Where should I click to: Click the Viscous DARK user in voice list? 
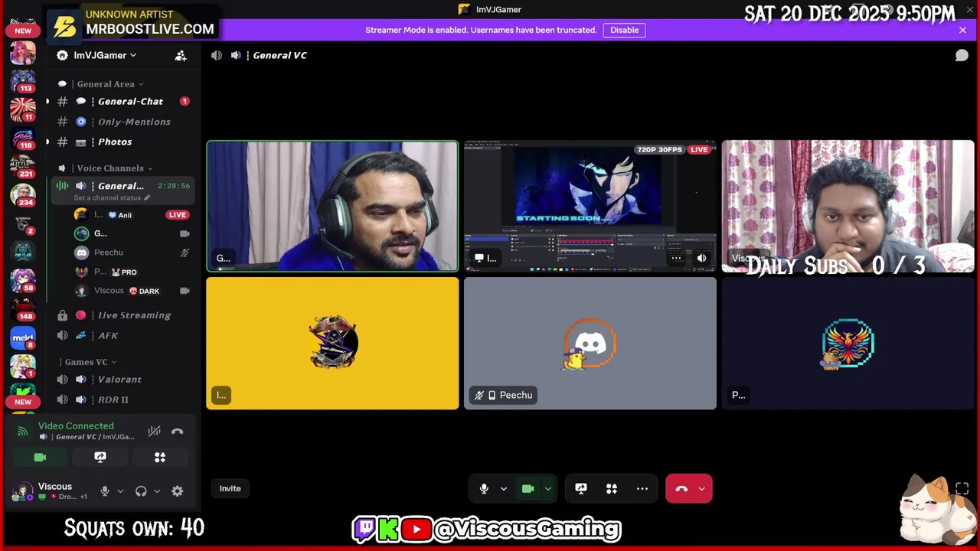[x=132, y=291]
